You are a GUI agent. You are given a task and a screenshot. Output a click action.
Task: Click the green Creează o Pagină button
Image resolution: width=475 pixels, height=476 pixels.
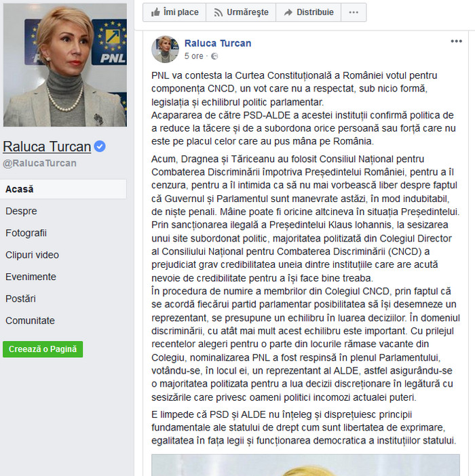(43, 349)
